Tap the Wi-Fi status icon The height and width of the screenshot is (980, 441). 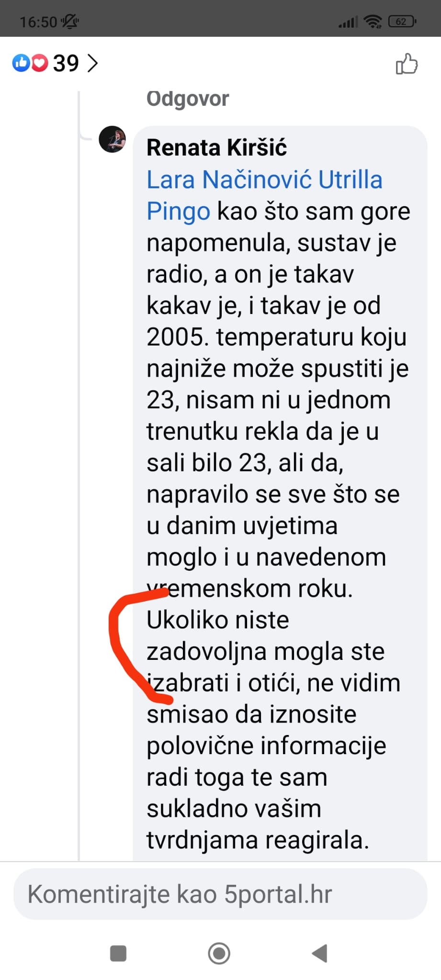(373, 21)
